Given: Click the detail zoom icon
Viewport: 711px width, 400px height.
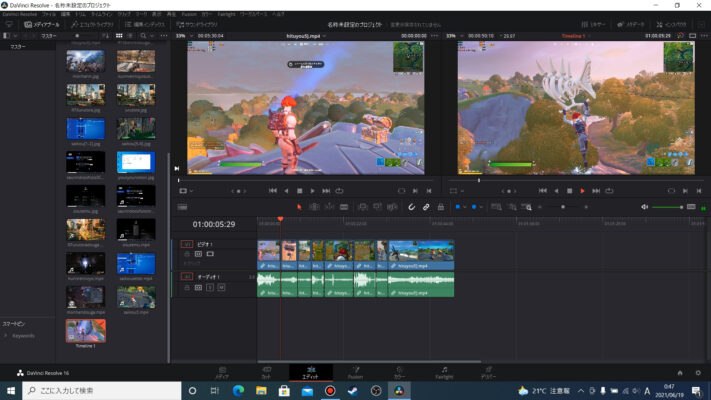Looking at the screenshot, I should click(512, 207).
